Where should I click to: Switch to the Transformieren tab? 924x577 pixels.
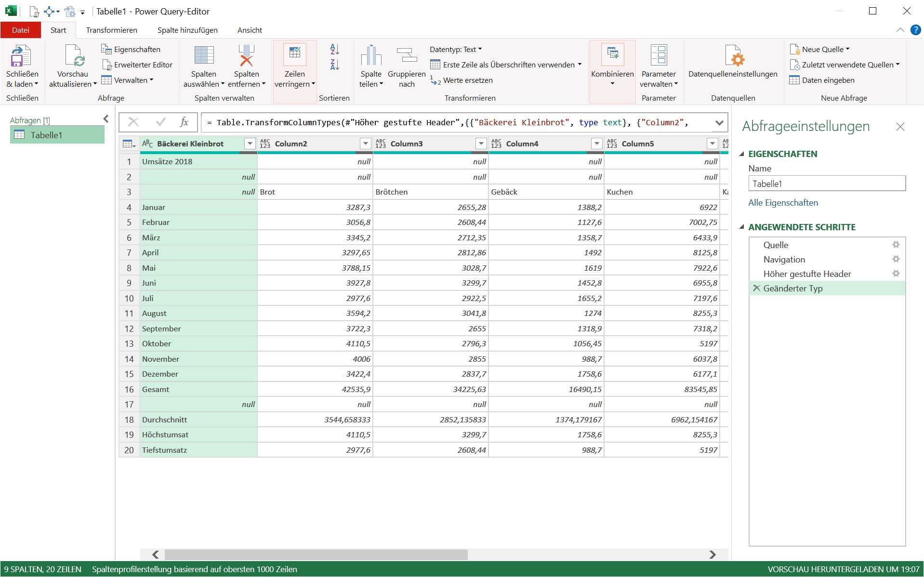click(x=112, y=30)
